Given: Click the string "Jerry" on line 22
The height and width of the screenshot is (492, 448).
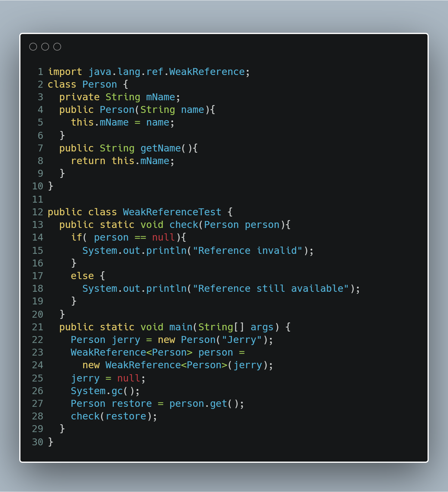Looking at the screenshot, I should 242,340.
